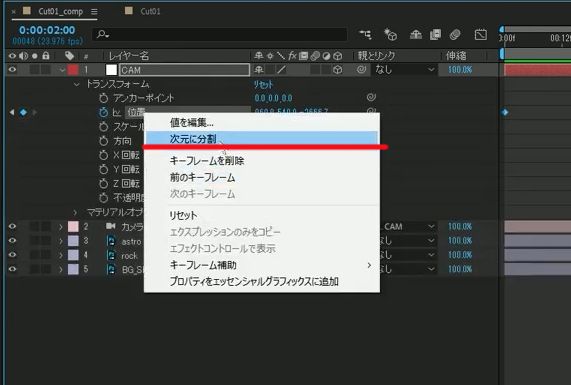Click the 位置 graph icon

[x=117, y=112]
